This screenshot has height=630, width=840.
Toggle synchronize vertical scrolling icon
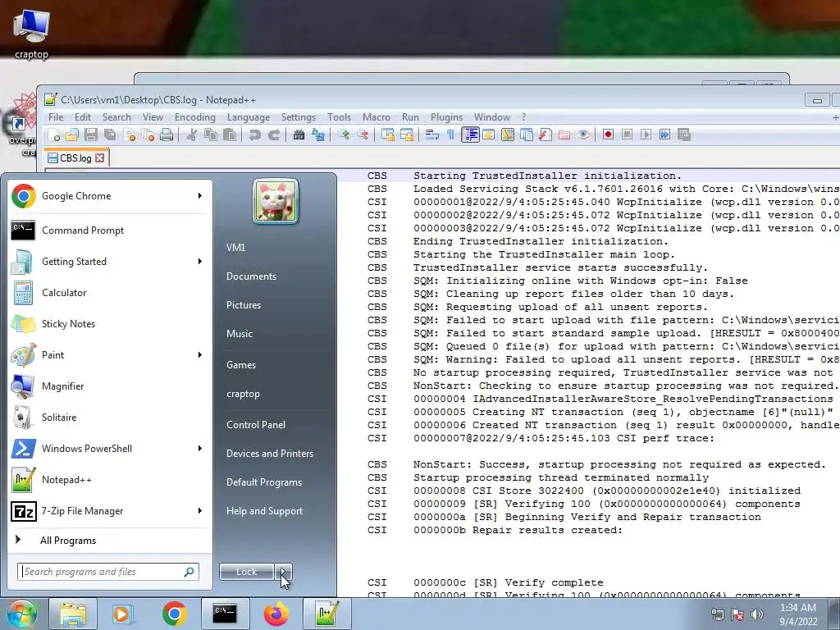pyautogui.click(x=387, y=135)
